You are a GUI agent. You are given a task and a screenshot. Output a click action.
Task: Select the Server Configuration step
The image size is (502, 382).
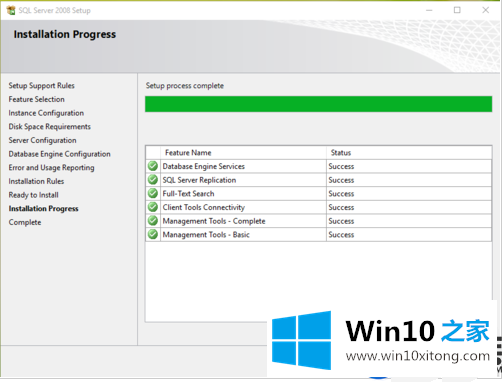pos(43,140)
